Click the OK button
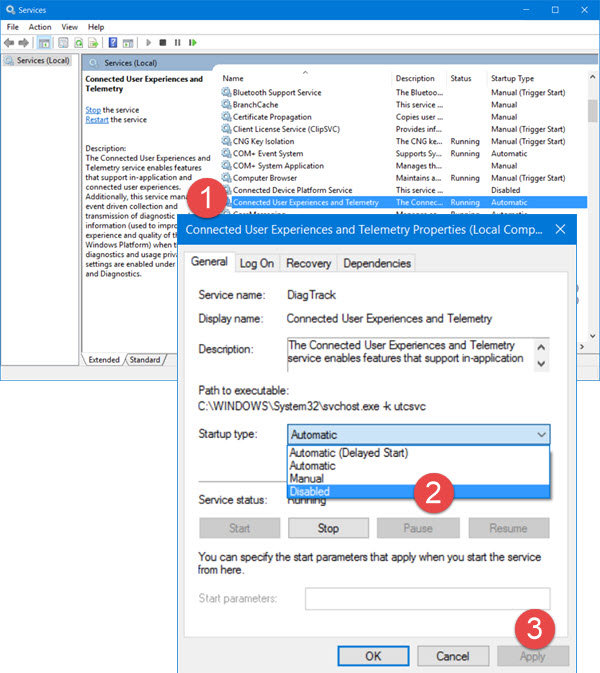Viewport: 600px width, 673px height. [x=372, y=656]
